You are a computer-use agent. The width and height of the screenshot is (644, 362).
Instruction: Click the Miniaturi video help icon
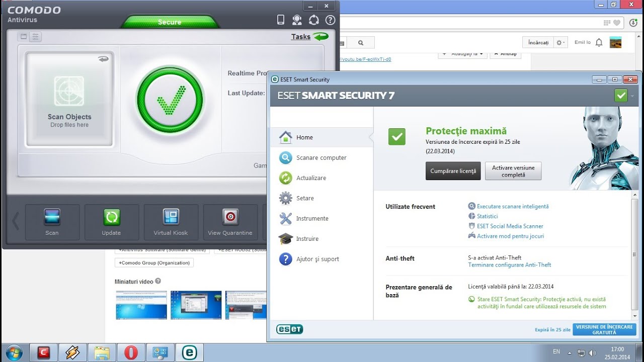[x=158, y=281]
